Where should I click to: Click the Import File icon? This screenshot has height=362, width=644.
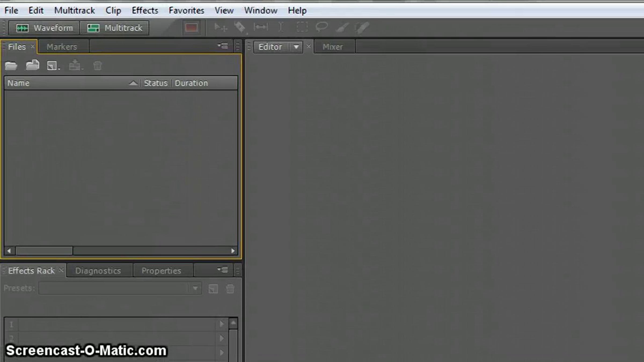[32, 65]
